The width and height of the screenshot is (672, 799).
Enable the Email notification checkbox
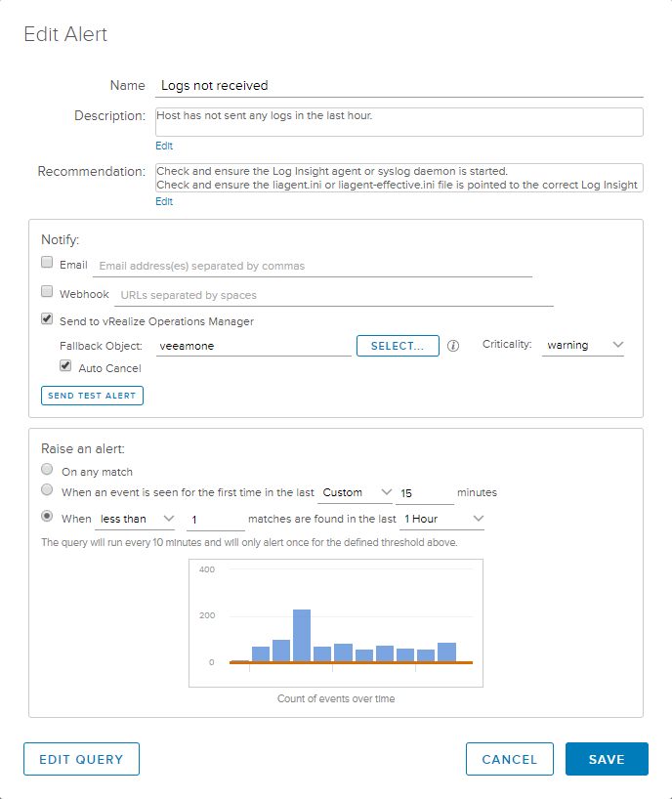pos(47,263)
